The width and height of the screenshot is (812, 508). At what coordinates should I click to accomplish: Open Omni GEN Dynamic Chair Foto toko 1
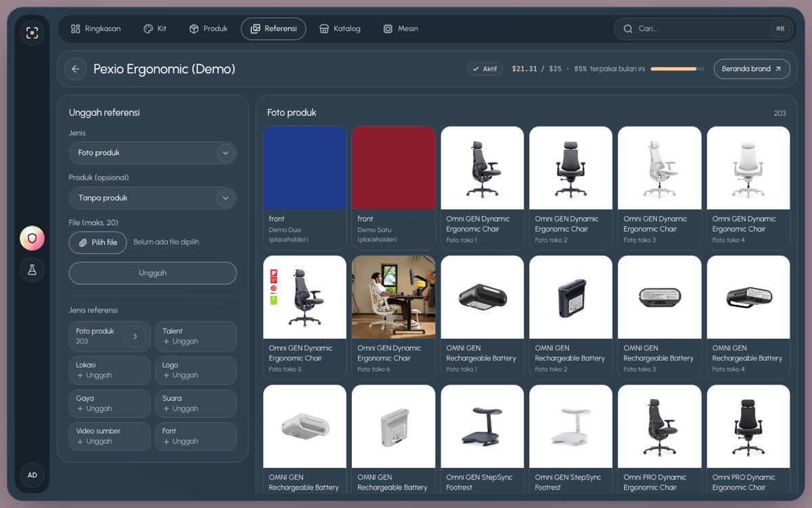(x=482, y=188)
